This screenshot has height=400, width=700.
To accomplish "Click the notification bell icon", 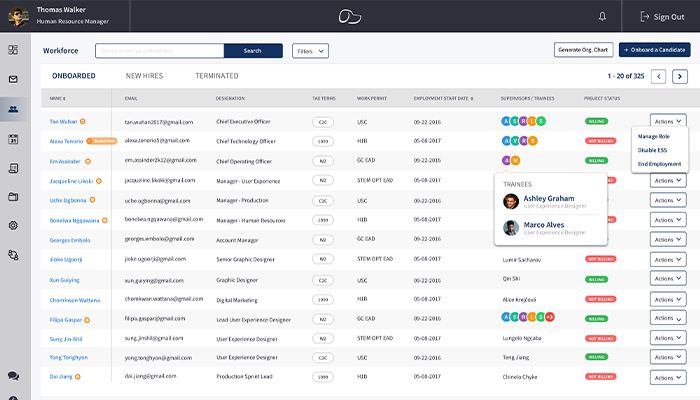I will [602, 16].
